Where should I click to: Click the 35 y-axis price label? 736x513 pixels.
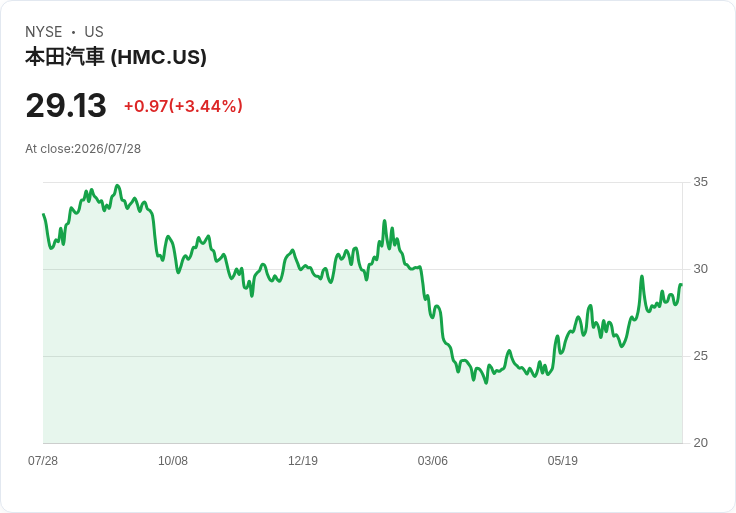(x=700, y=182)
